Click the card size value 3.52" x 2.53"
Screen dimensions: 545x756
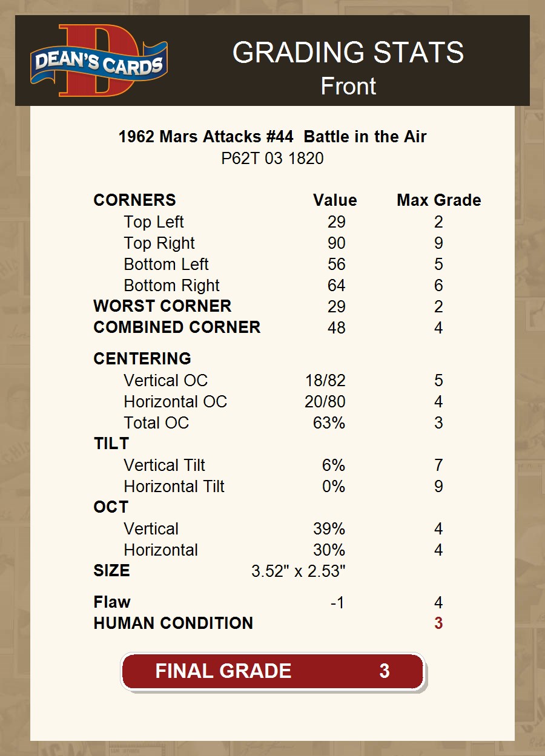[x=298, y=571]
